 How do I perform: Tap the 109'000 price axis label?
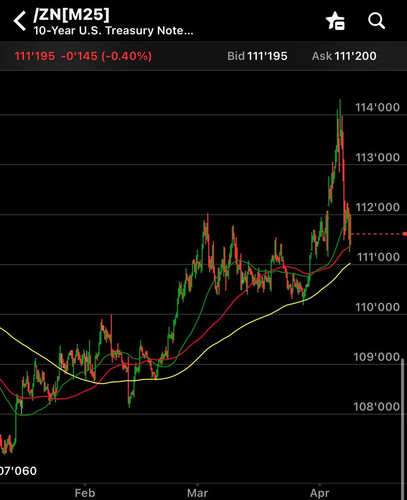(x=377, y=357)
